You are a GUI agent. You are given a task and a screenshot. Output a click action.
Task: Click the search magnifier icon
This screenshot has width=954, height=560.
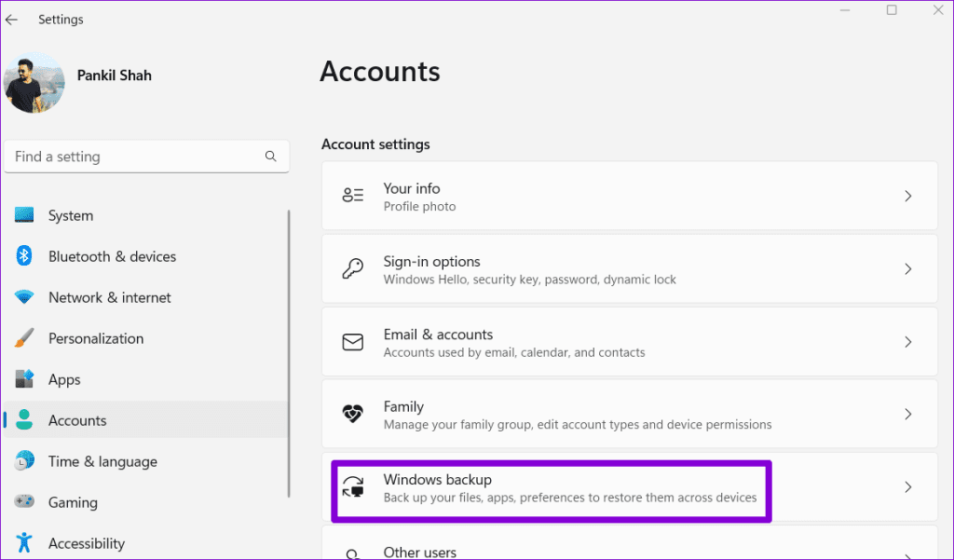point(271,157)
